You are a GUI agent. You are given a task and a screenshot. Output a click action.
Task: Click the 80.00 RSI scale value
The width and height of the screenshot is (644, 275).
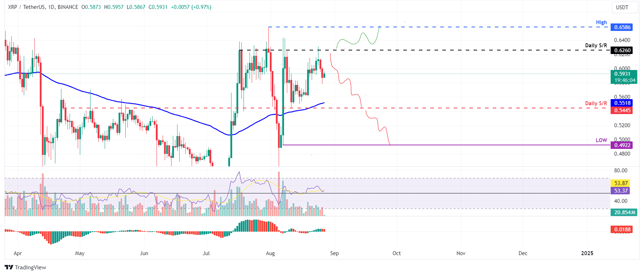(x=621, y=171)
